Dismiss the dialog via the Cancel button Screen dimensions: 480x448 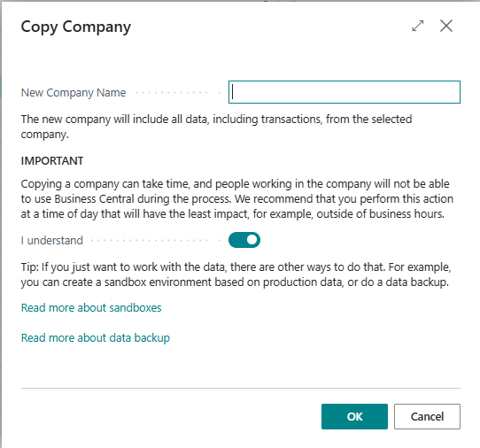pyautogui.click(x=427, y=416)
